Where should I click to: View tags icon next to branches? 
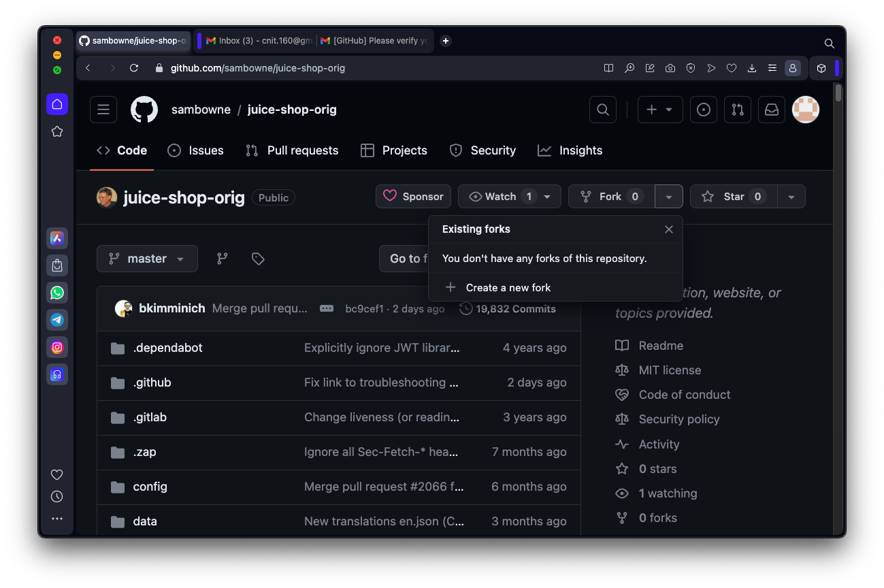pos(258,259)
